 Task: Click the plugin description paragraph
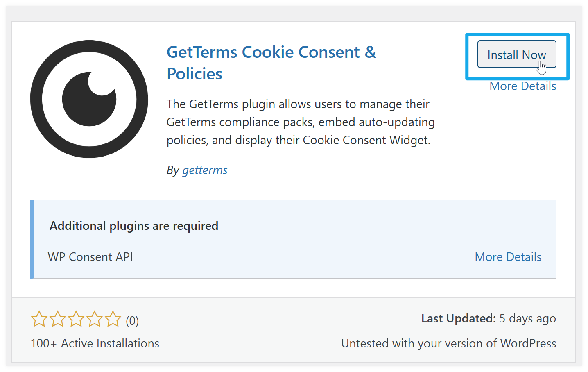pyautogui.click(x=300, y=122)
